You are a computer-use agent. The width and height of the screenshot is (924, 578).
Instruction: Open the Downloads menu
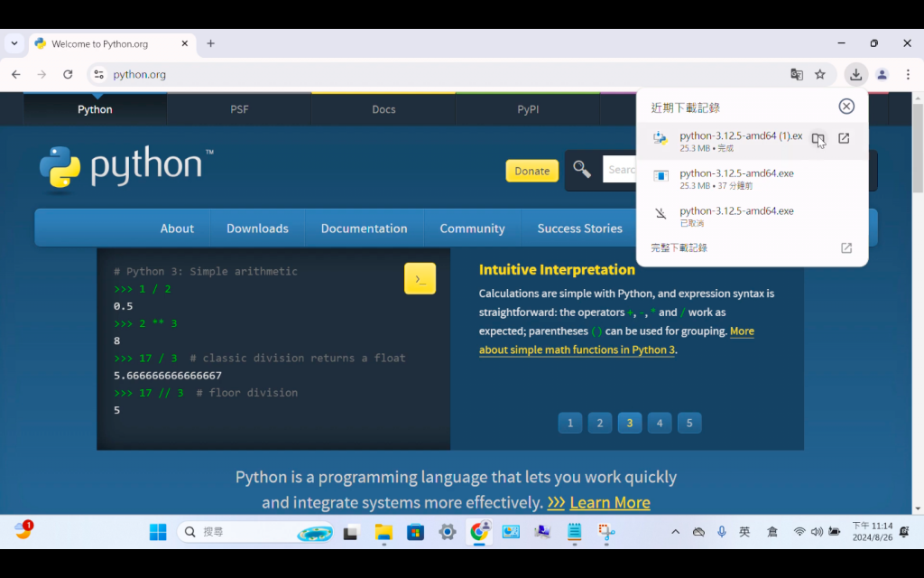coord(257,228)
